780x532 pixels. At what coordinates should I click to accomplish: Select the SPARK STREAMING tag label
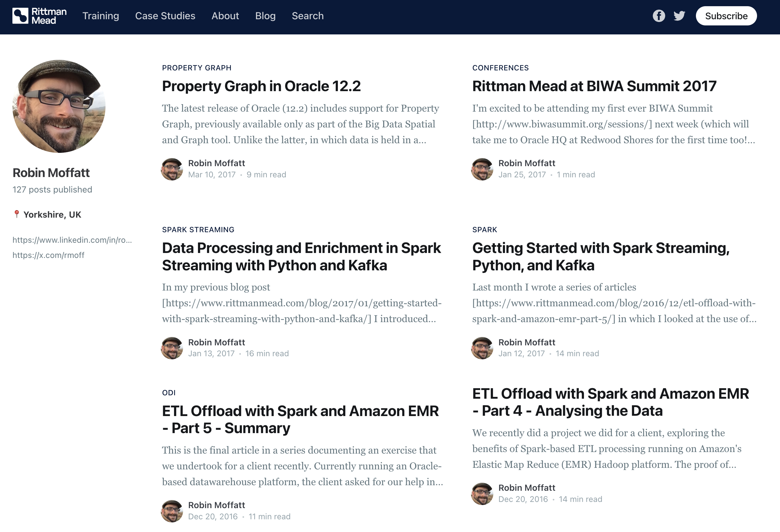click(x=198, y=230)
